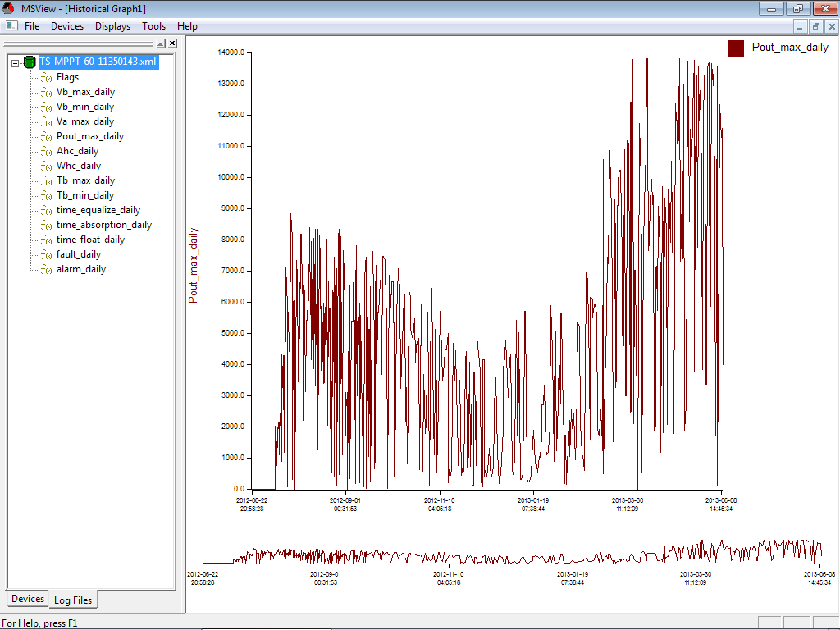Viewport: 840px width, 630px height.
Task: Click the function icon next to fault_daily
Action: 47,254
